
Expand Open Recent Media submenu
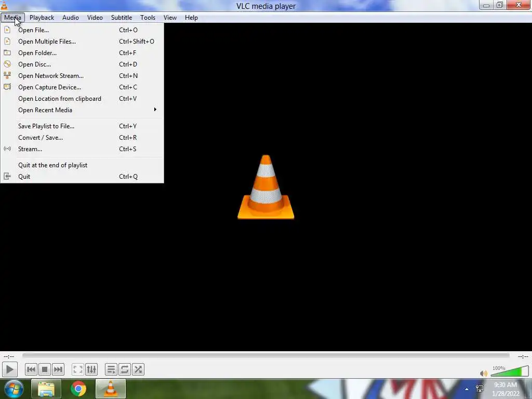[x=82, y=110]
